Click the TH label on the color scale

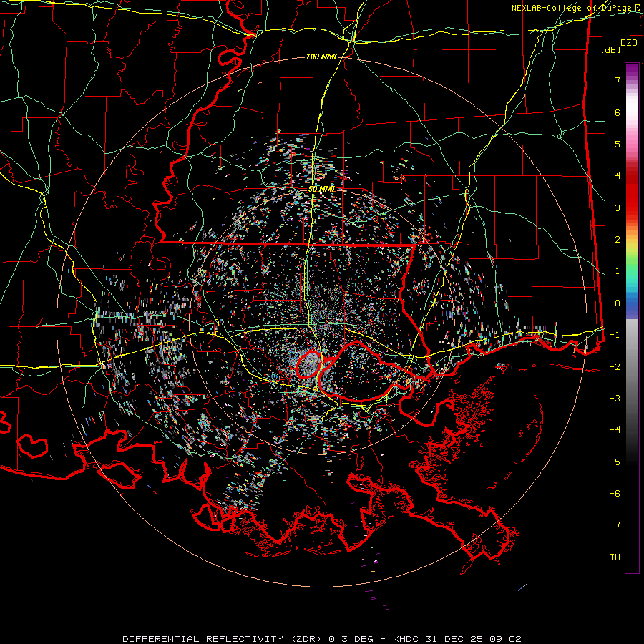click(x=615, y=557)
